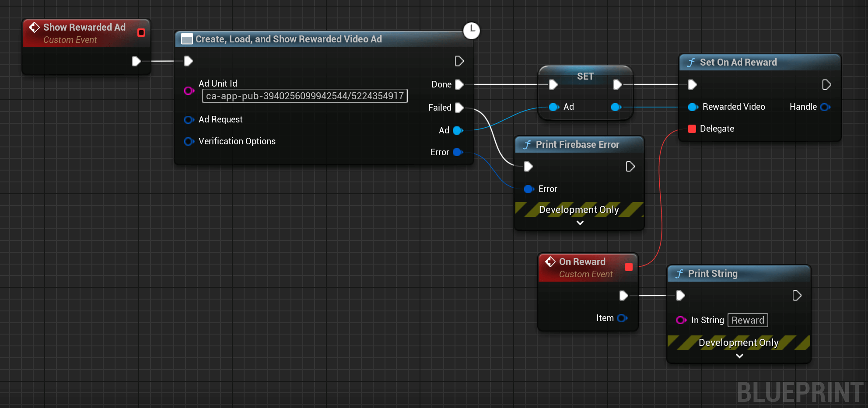Click the red Delegate input pin
Image resolution: width=868 pixels, height=408 pixels.
tap(692, 129)
